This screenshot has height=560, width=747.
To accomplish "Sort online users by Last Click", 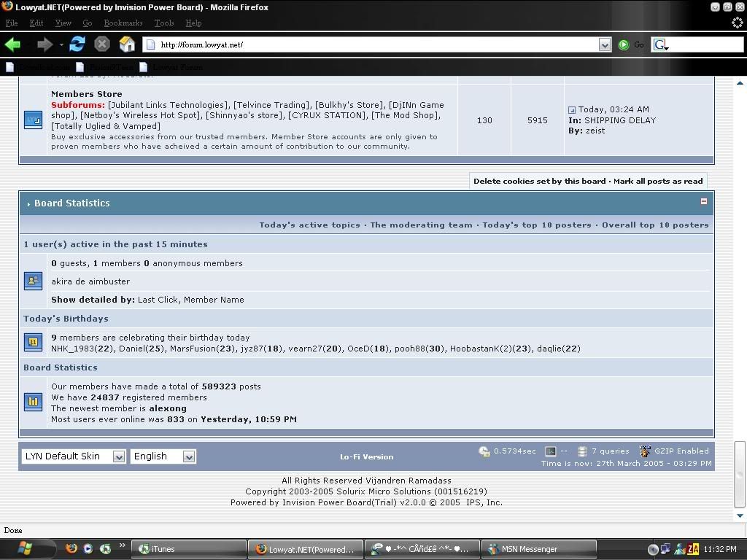I will point(158,300).
